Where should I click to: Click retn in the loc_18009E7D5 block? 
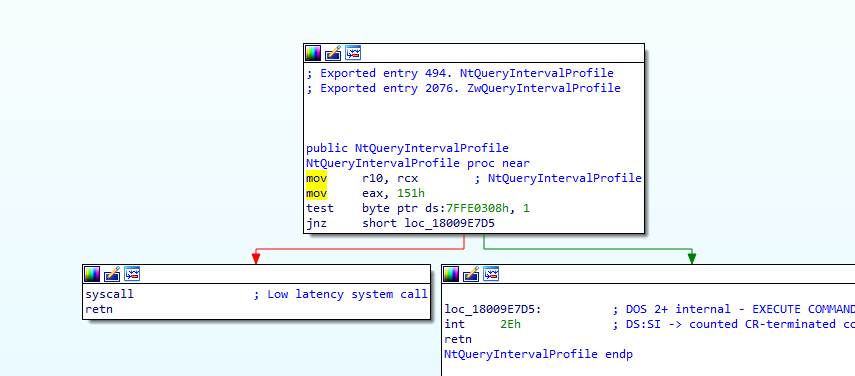click(x=458, y=339)
